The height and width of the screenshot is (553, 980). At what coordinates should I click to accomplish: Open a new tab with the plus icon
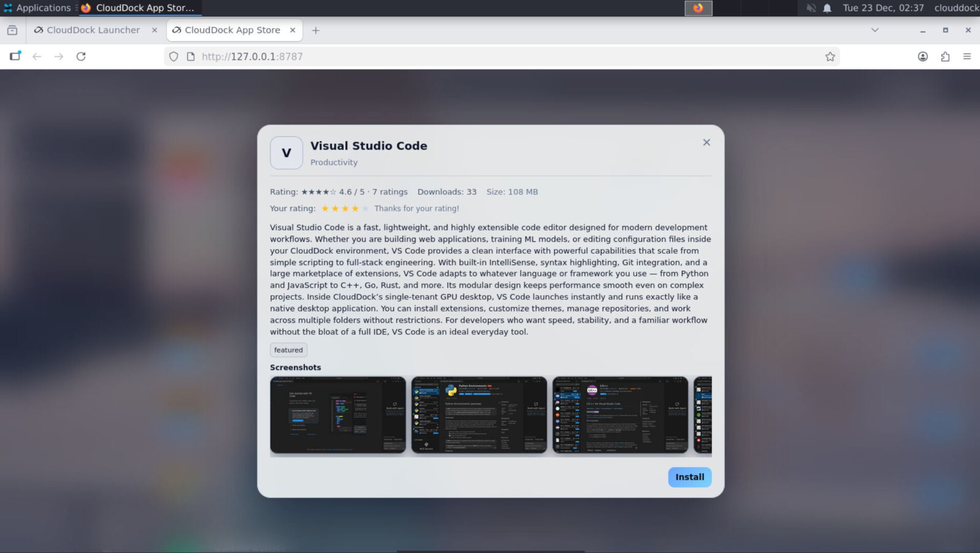tap(315, 30)
